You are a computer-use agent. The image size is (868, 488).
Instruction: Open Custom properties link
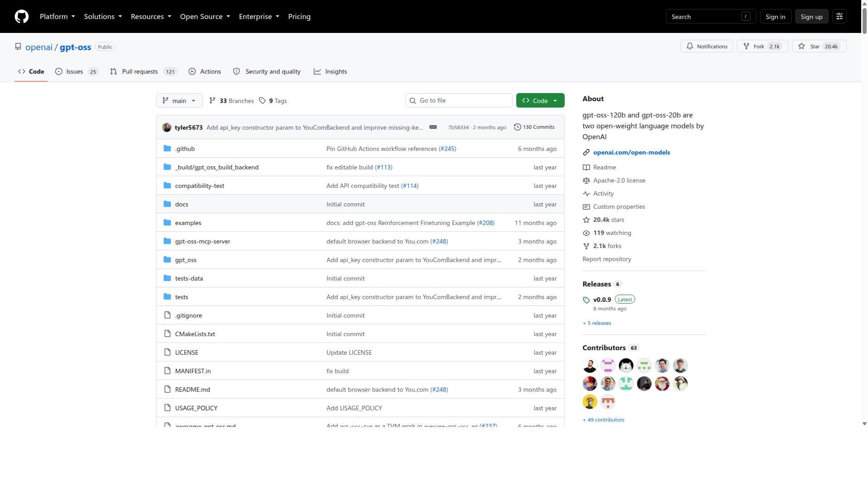click(614, 206)
